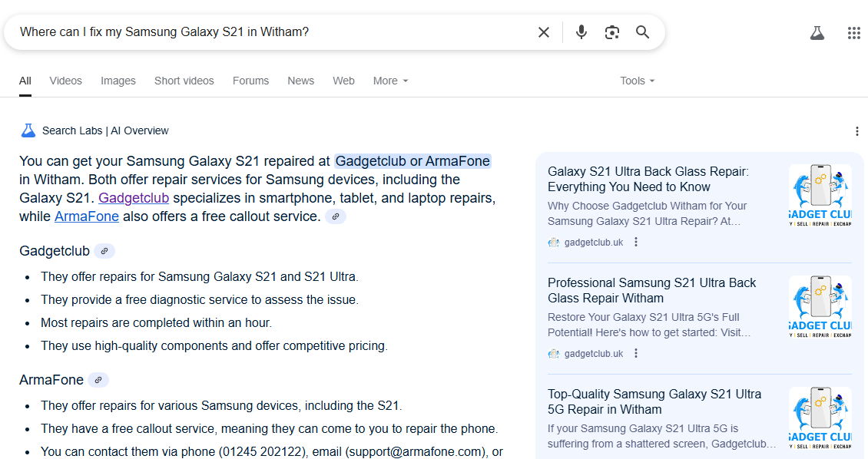Click gadgetclub.uk under Glass Repair Witham card
Image resolution: width=868 pixels, height=459 pixels.
pos(594,353)
